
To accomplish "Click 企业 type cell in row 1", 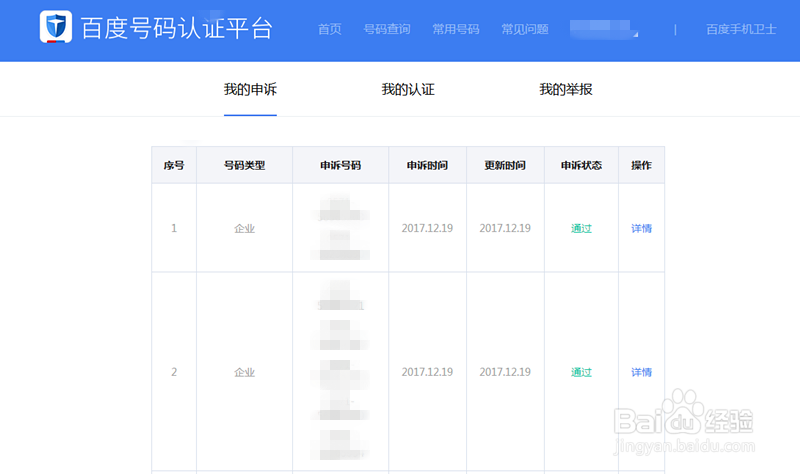I will pos(244,228).
